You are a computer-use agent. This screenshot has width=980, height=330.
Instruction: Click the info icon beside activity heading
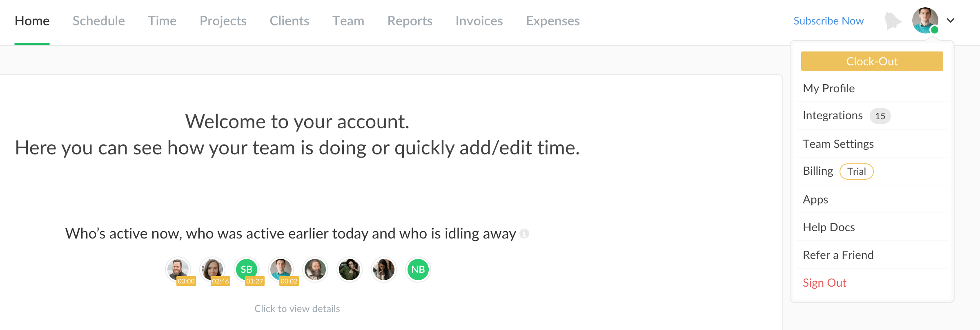pos(524,234)
